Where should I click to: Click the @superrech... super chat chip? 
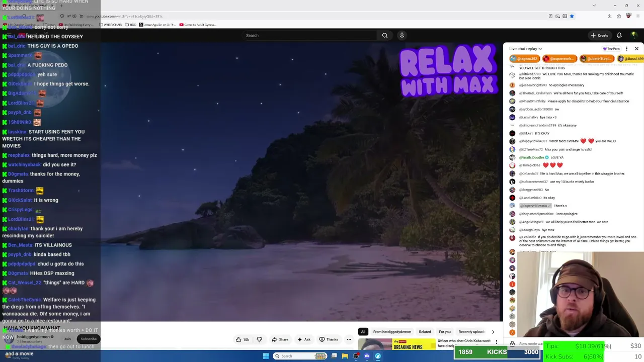point(558,59)
